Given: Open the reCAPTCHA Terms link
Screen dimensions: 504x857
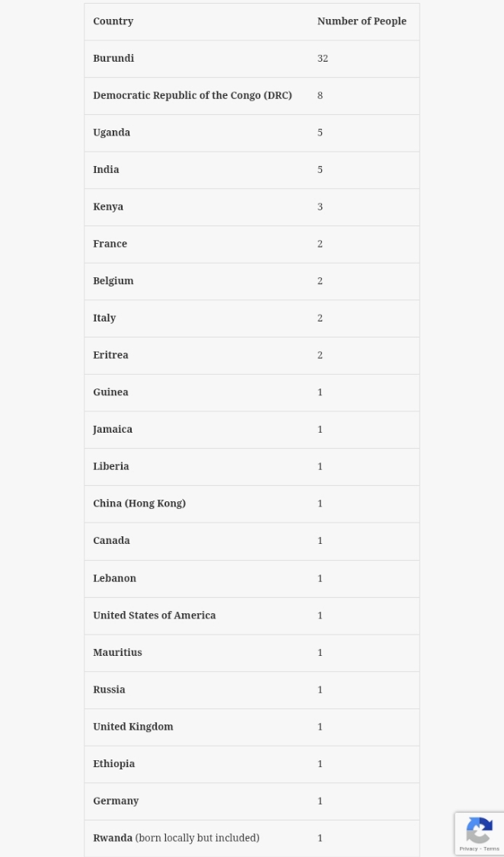Looking at the screenshot, I should point(490,849).
